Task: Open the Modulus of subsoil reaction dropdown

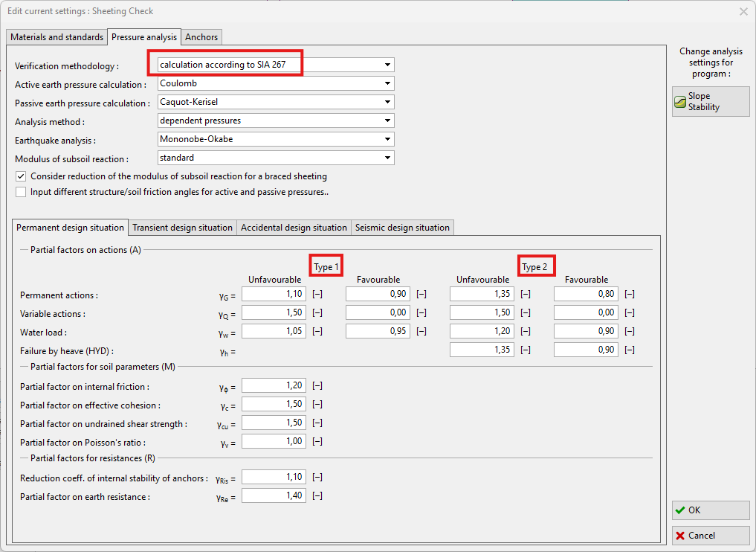Action: 387,158
